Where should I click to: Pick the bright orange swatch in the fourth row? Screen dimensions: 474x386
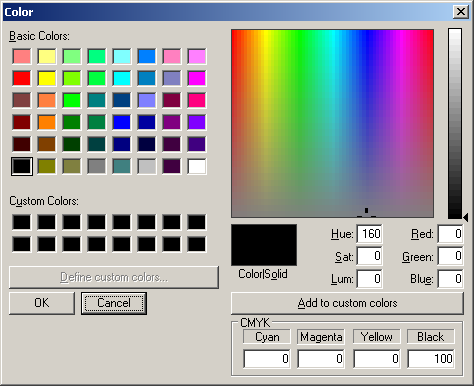pyautogui.click(x=47, y=122)
